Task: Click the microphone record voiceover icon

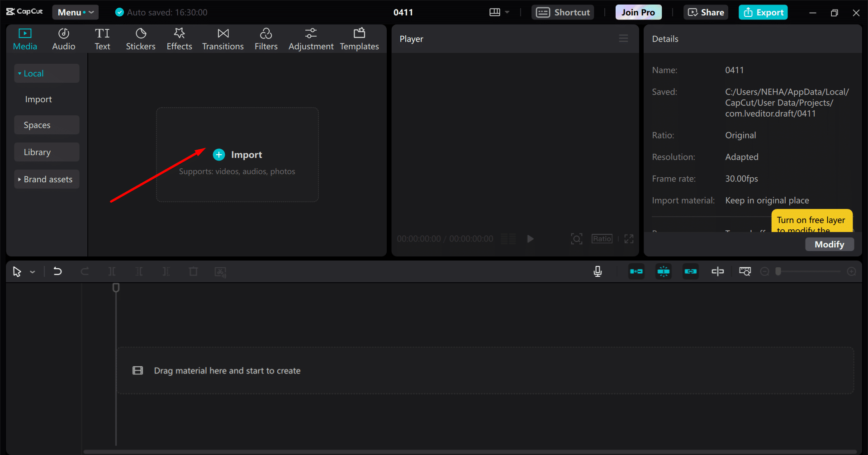Action: point(598,271)
